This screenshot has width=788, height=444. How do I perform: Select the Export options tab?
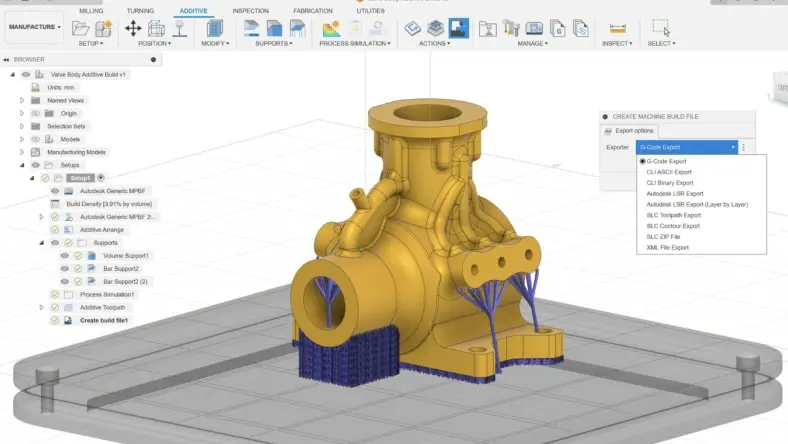coord(630,131)
